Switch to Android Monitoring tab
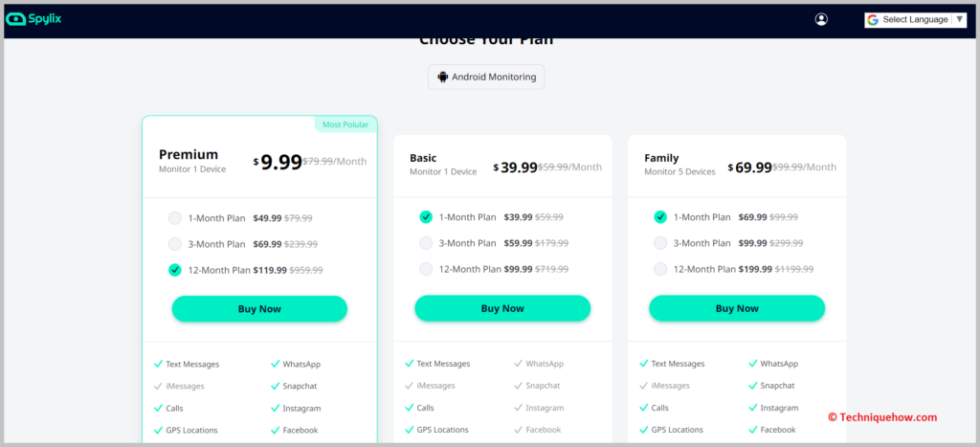980x447 pixels. point(486,77)
